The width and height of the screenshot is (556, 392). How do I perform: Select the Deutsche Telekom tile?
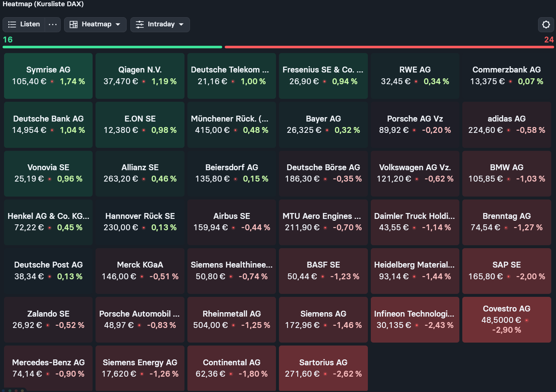point(232,76)
